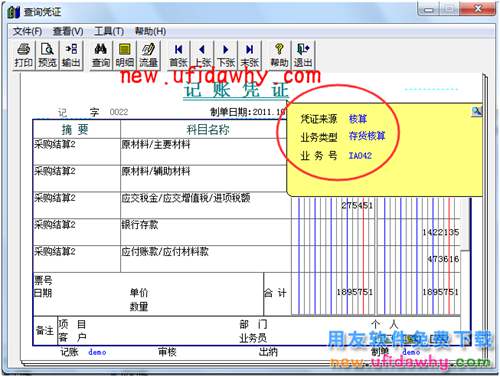Go to 上张 previous voucher

[202, 55]
